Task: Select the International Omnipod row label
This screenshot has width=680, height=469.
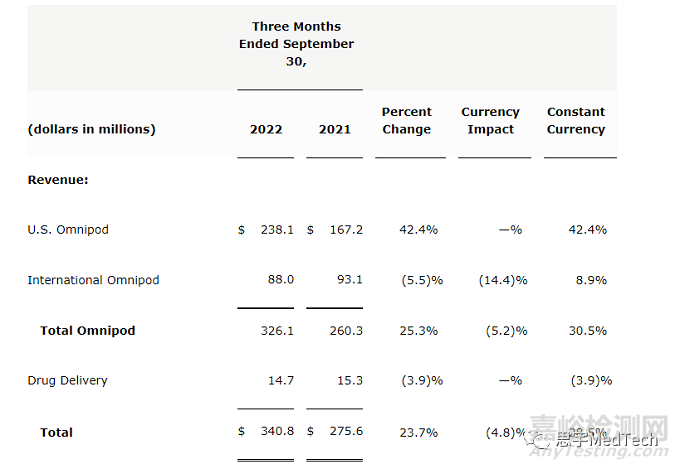Action: click(93, 280)
